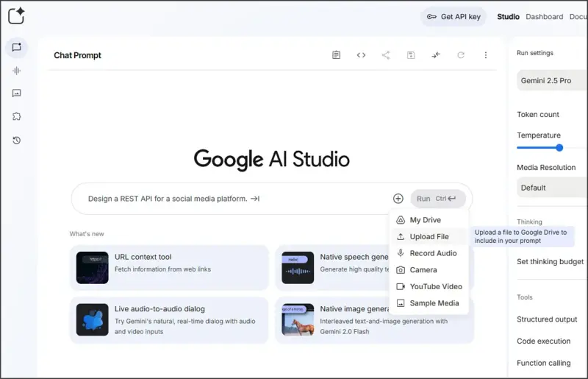Viewport: 588px width, 379px height.
Task: Click the Function calling option
Action: [543, 363]
